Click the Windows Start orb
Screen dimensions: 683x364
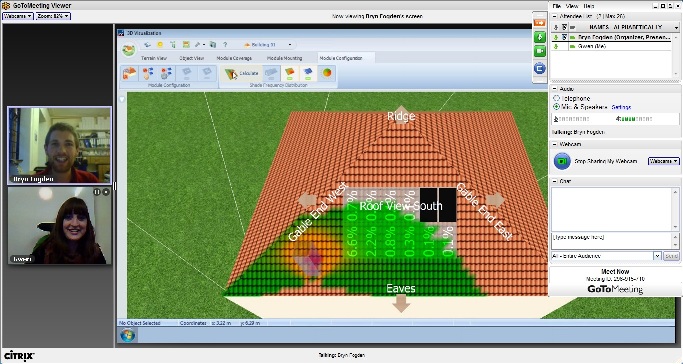tap(128, 335)
